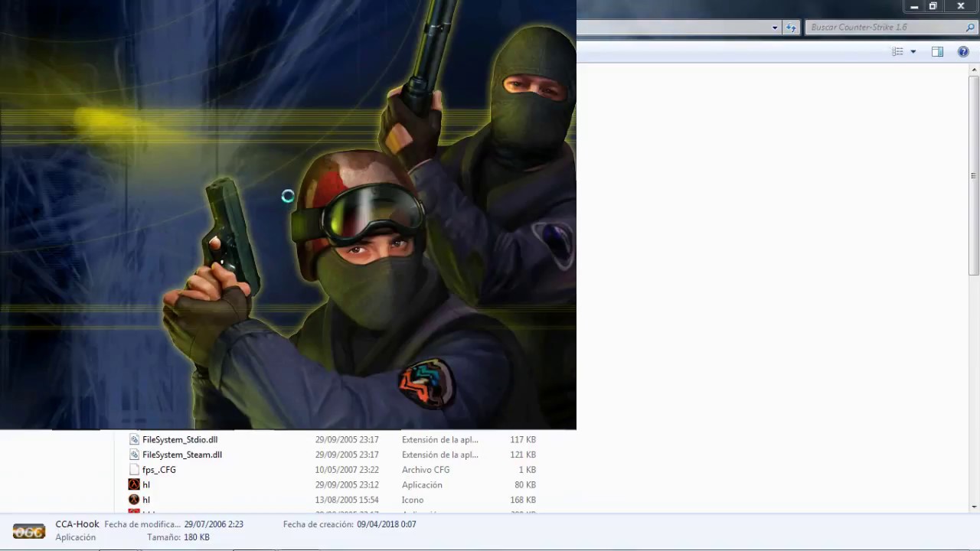This screenshot has height=551, width=980.
Task: Click the 121 KB size cell
Action: point(523,455)
